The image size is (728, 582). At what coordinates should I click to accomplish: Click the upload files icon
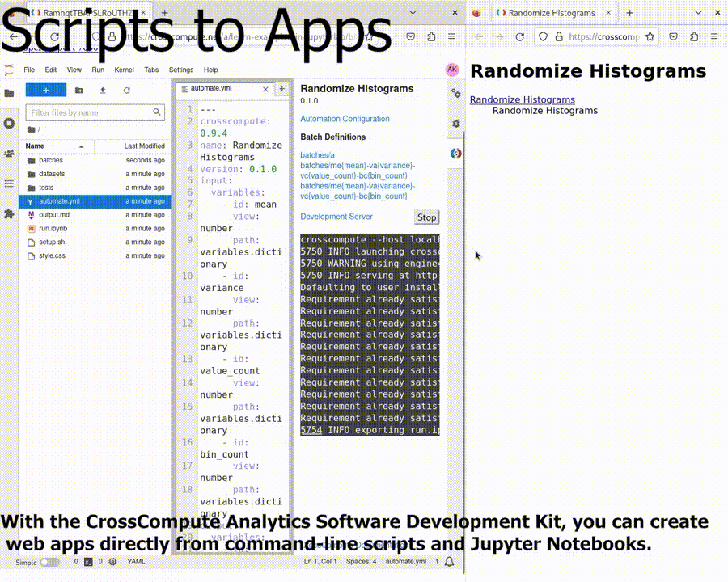103,90
